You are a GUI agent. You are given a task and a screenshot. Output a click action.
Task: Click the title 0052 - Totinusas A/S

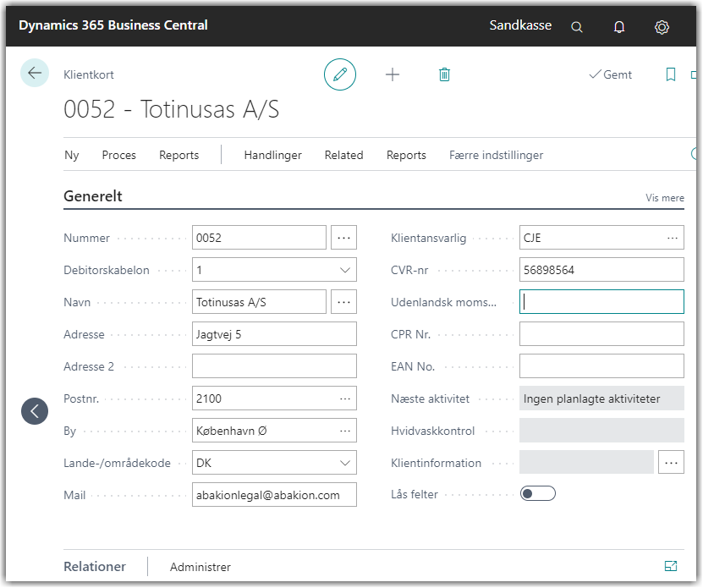pos(171,109)
